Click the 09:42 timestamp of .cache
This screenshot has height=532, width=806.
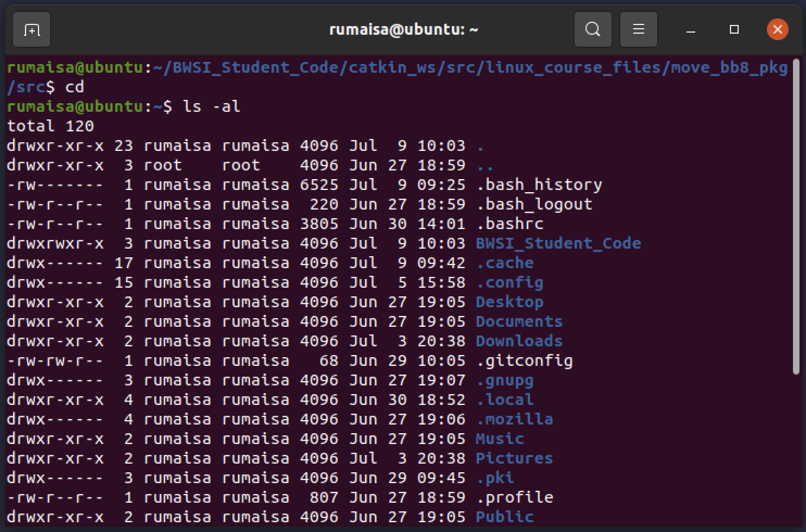(x=442, y=263)
